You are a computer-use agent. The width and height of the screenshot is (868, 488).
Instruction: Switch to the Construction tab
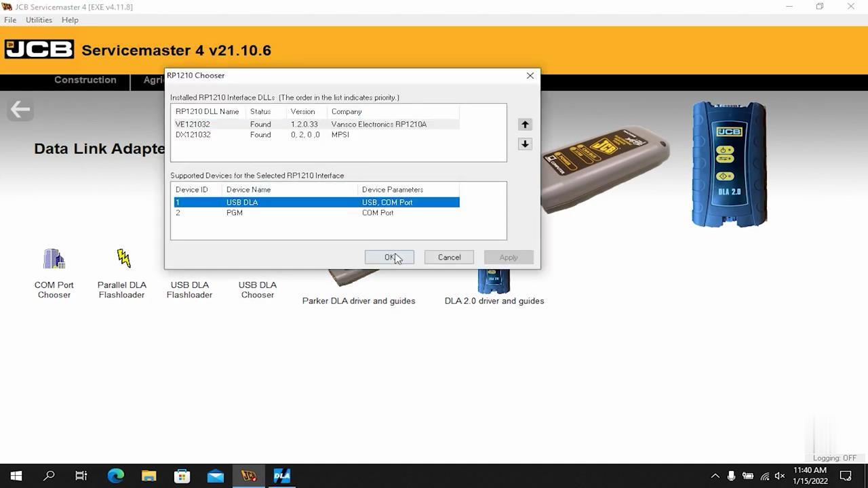(85, 80)
